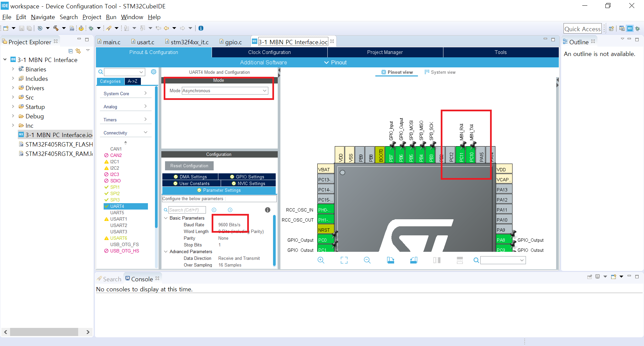Screen dimensions: 644x346
Task: Show peripherals sorted A->Z
Action: coord(133,81)
